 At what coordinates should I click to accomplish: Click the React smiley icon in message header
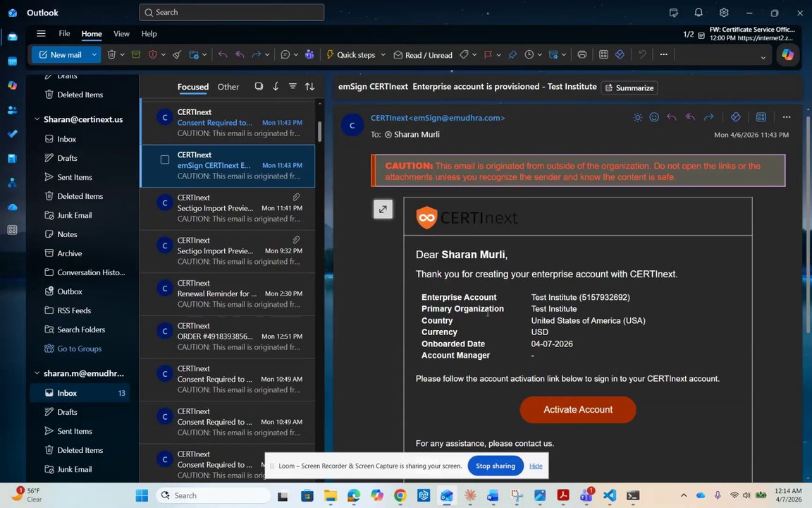pyautogui.click(x=655, y=118)
